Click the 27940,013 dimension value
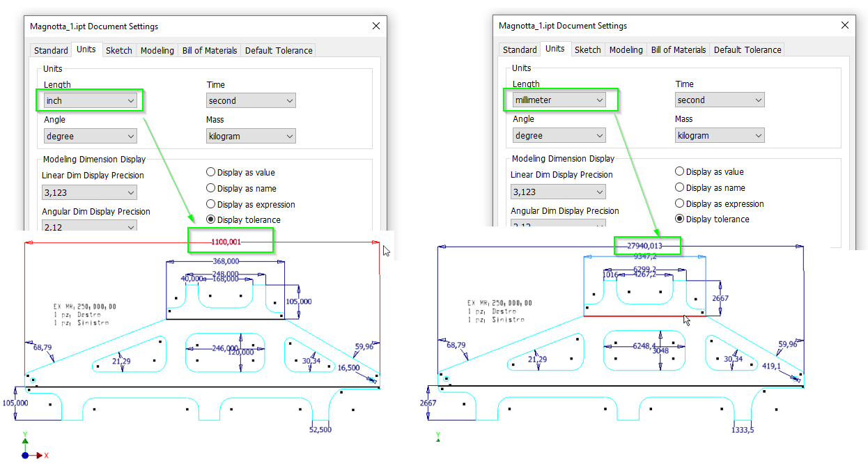Image resolution: width=868 pixels, height=464 pixels. (646, 245)
